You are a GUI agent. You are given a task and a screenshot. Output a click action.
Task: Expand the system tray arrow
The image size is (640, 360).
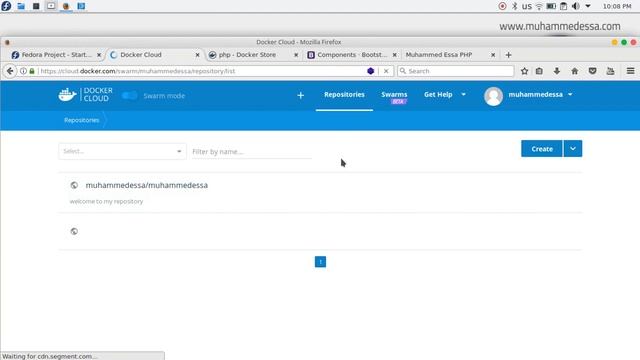click(588, 6)
